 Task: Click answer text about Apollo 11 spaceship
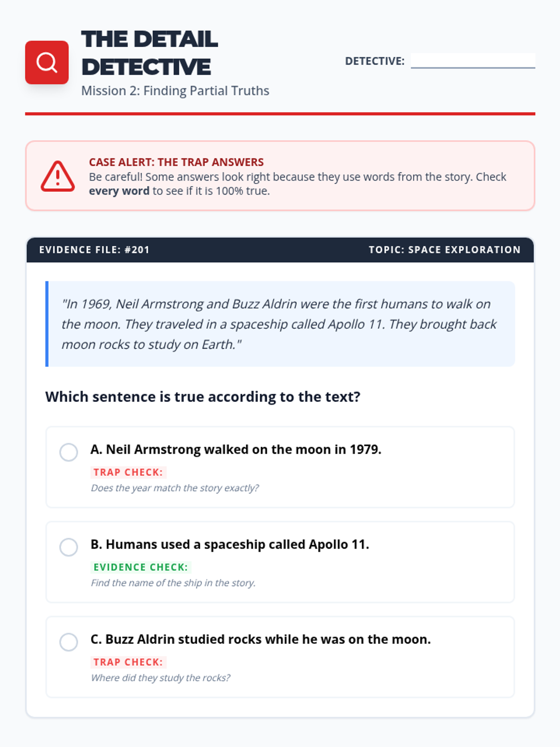(230, 544)
